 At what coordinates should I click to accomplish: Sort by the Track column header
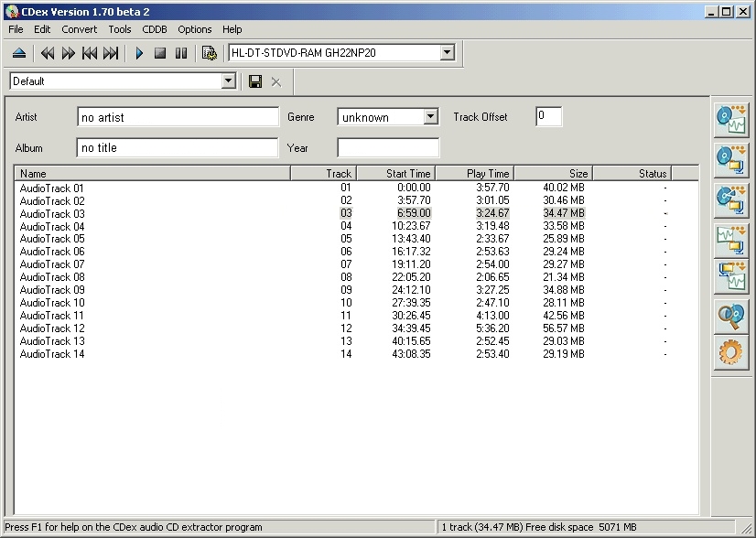coord(323,174)
